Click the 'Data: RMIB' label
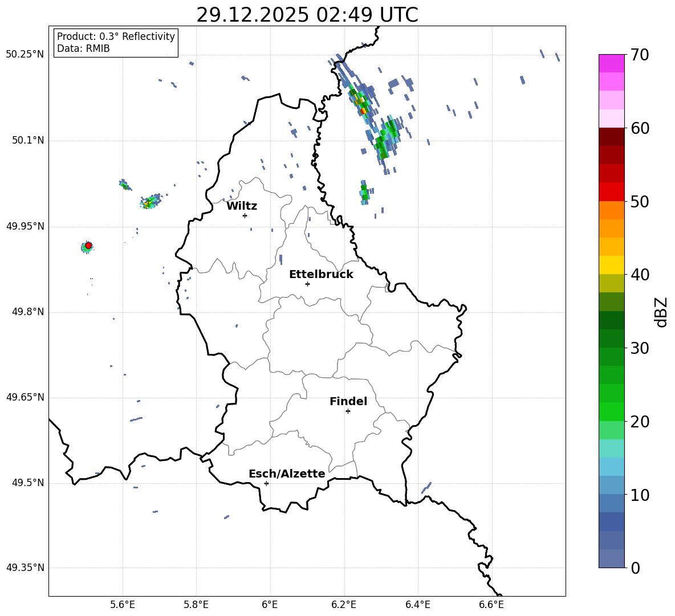Viewport: 675px width, 616px height. (83, 48)
